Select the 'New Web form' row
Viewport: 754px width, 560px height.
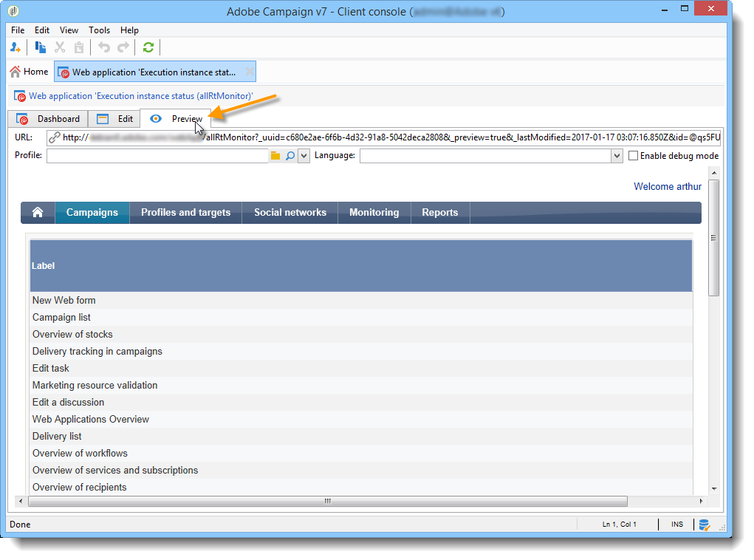pyautogui.click(x=361, y=300)
